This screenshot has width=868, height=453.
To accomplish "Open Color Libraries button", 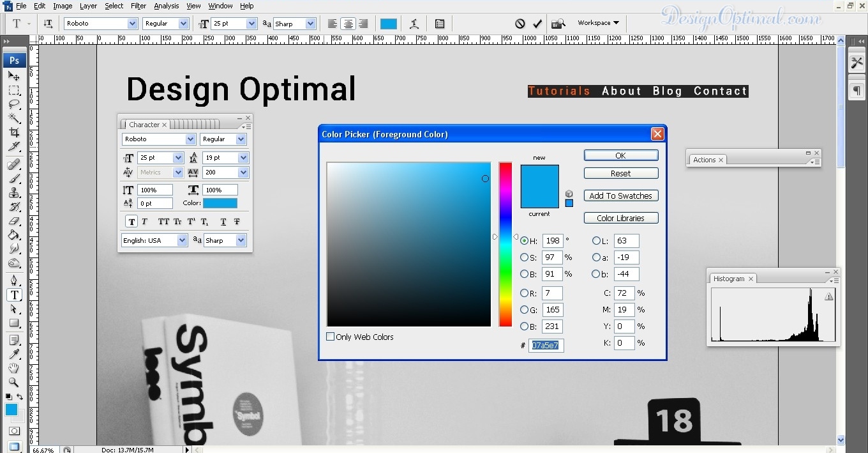I will [x=621, y=218].
